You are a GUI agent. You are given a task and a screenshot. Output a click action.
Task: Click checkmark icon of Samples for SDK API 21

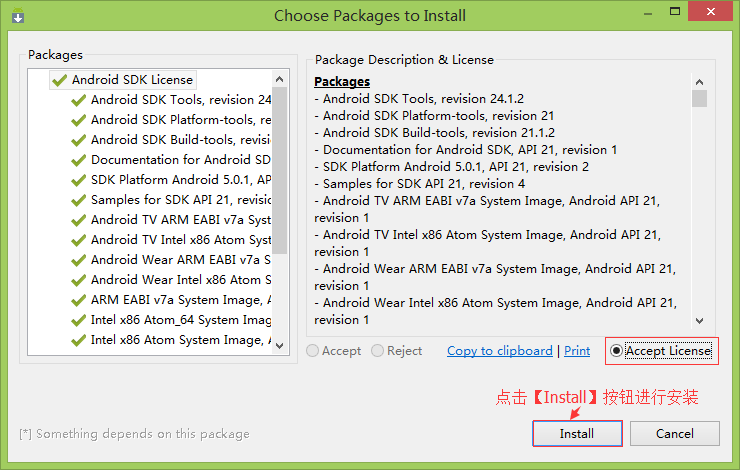78,201
